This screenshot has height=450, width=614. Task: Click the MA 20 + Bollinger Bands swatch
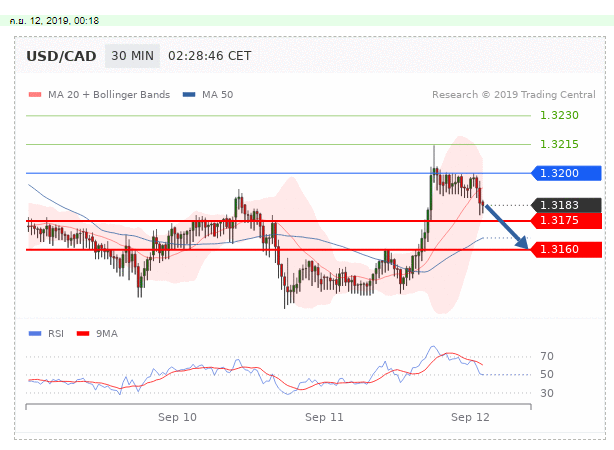tap(35, 94)
